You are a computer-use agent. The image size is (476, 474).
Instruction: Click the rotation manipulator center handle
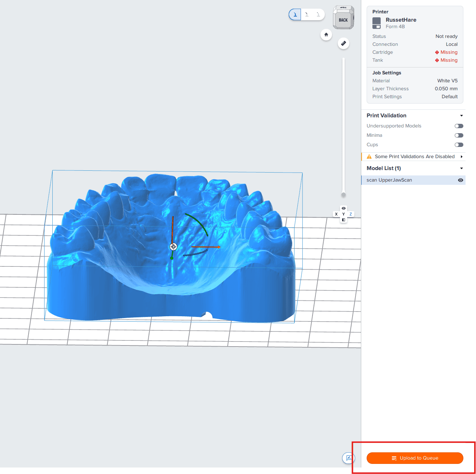pyautogui.click(x=173, y=247)
